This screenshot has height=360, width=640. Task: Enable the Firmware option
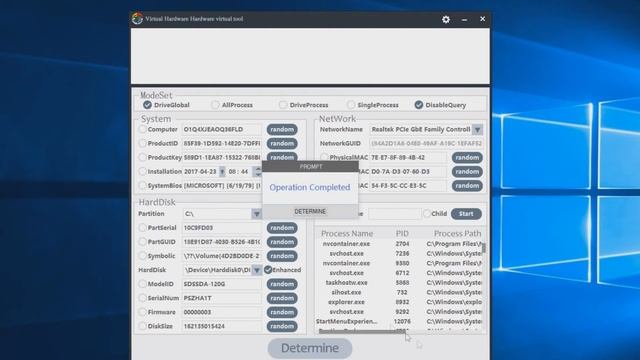[x=142, y=312]
